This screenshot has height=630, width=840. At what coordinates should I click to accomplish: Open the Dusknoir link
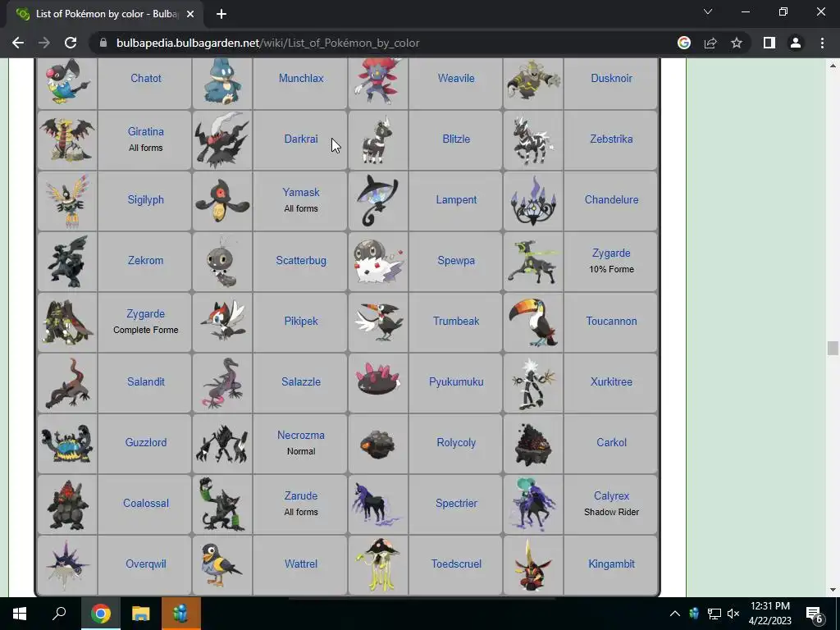pos(611,78)
